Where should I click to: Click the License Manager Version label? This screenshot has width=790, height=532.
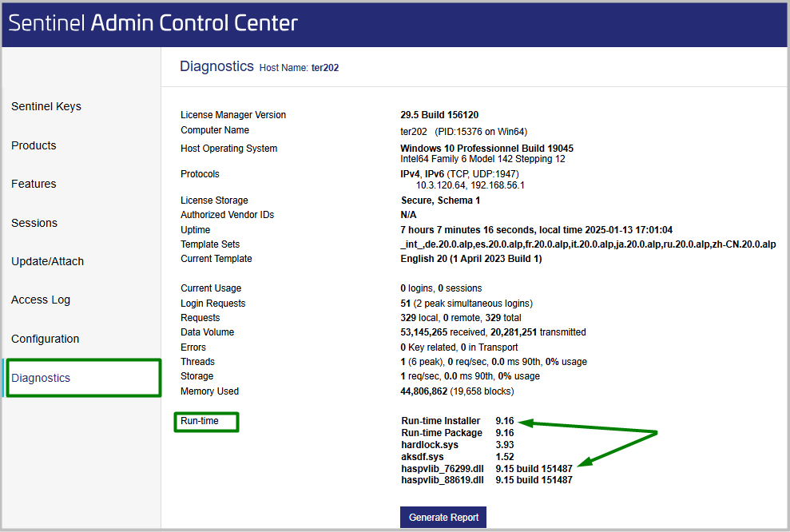point(233,115)
